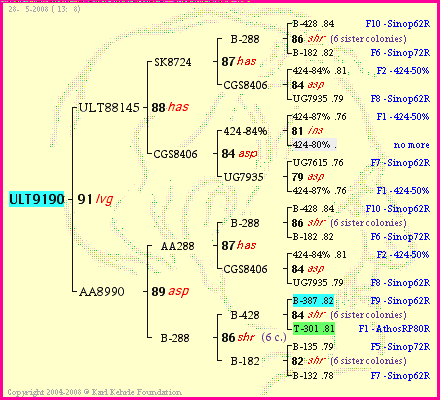Screen dimensions: 440x400
Task: Select '86 shr (6 c.)' label
Action: click(254, 337)
